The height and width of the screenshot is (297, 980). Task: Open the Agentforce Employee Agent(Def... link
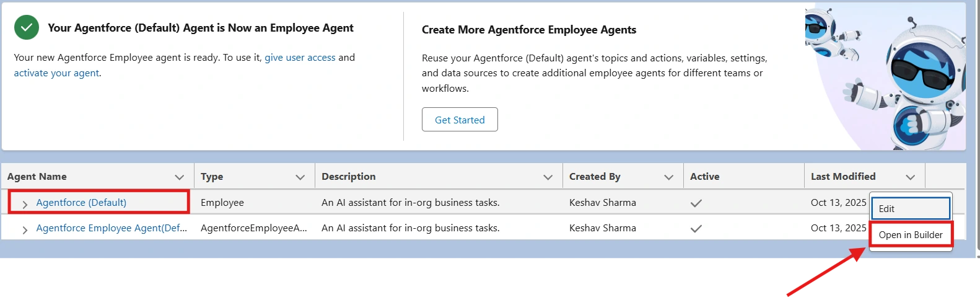coord(112,228)
